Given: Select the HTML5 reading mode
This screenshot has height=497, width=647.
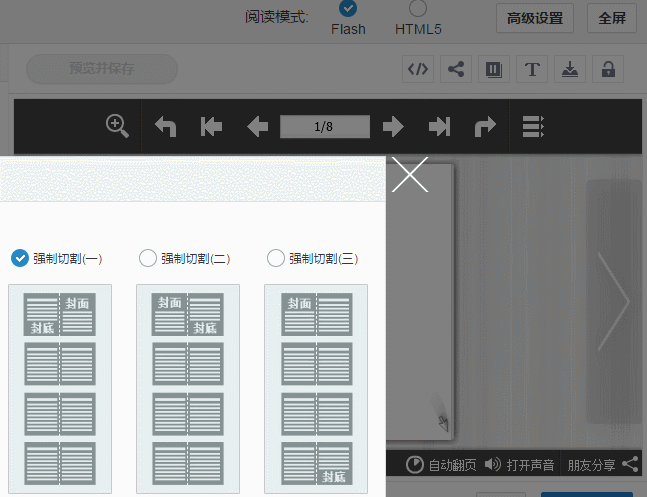Looking at the screenshot, I should [x=418, y=9].
